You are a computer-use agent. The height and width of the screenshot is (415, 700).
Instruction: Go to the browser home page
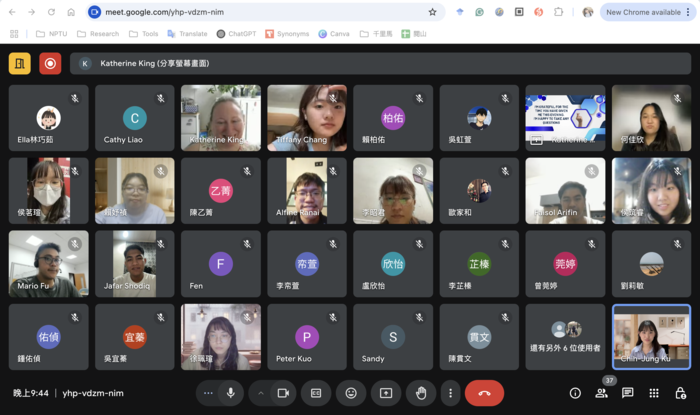71,12
